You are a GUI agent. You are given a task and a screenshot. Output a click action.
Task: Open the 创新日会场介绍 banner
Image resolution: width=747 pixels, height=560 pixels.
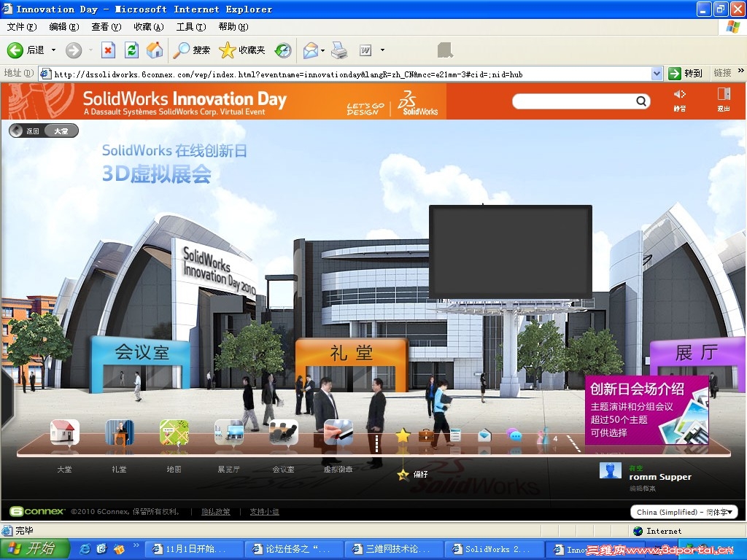(646, 410)
